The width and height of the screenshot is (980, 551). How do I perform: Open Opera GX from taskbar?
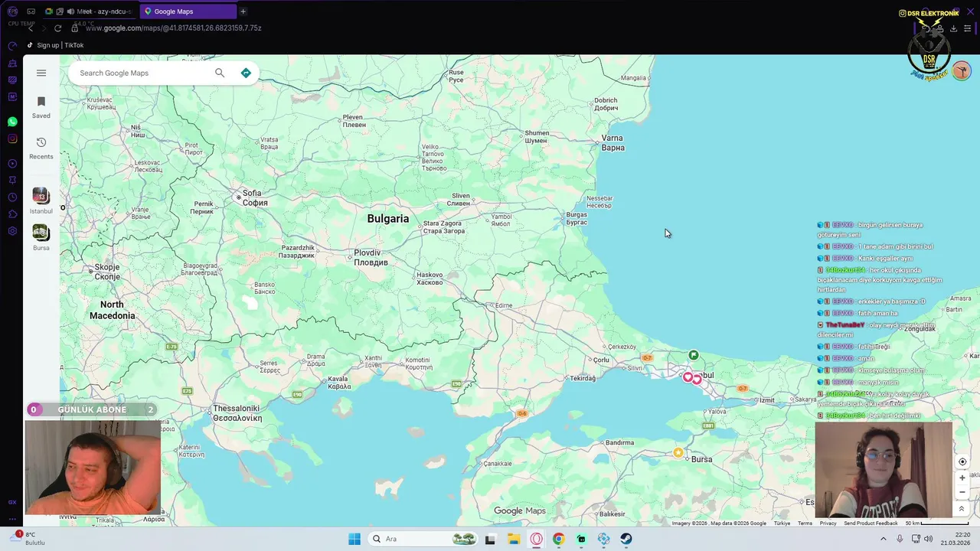pyautogui.click(x=536, y=539)
